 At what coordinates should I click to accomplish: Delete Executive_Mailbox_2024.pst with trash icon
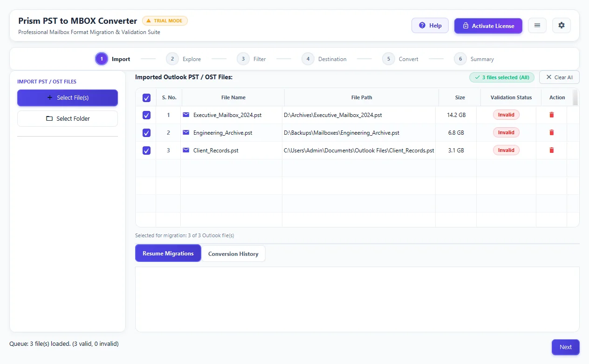click(552, 115)
